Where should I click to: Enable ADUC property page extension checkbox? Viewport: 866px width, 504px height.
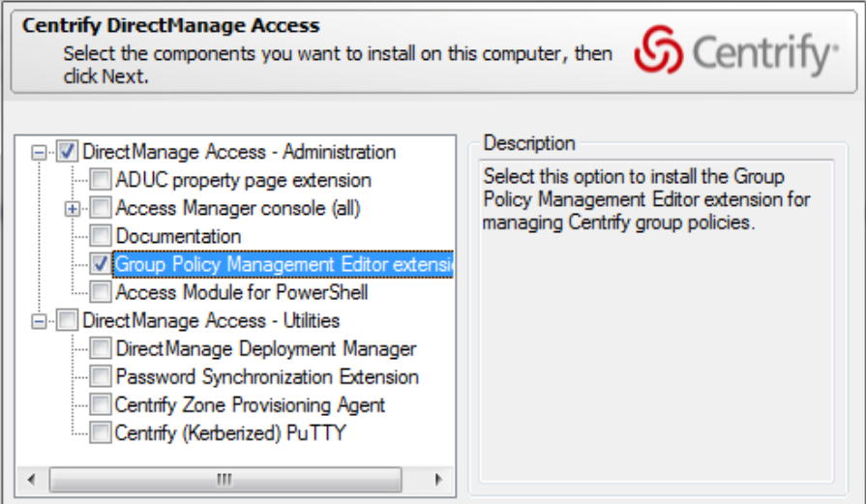point(101,180)
